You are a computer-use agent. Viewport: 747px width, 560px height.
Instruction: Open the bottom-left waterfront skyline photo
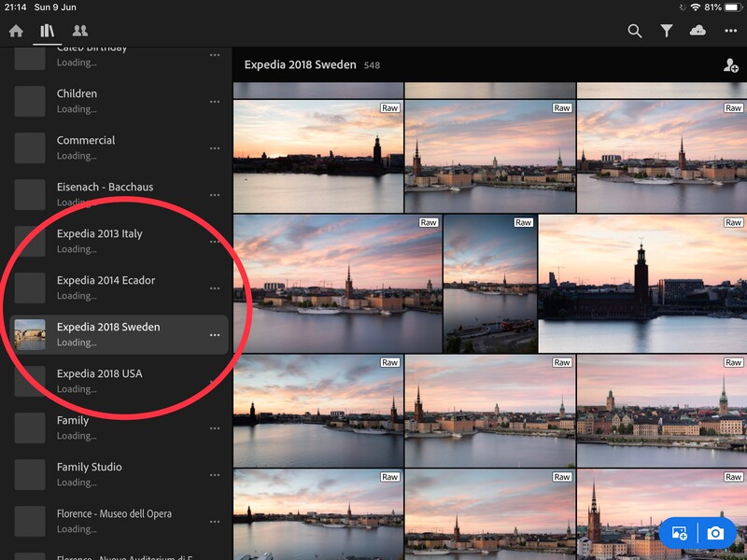tap(318, 515)
